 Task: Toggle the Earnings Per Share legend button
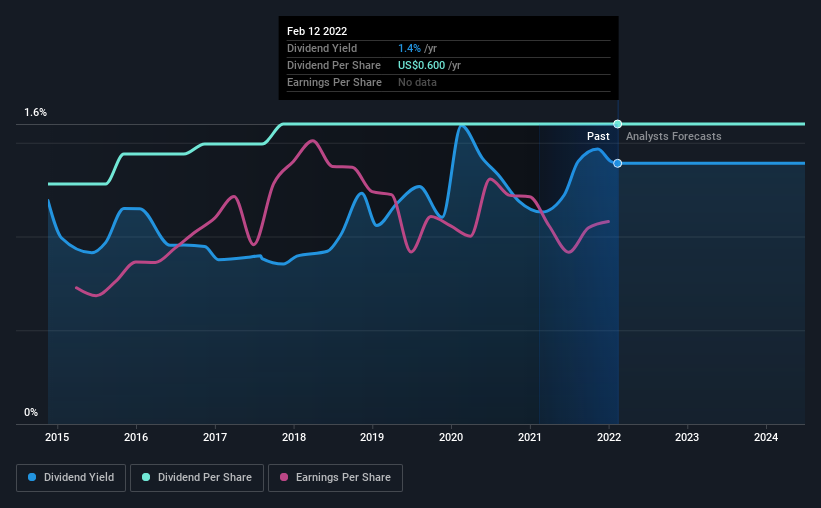tap(335, 478)
